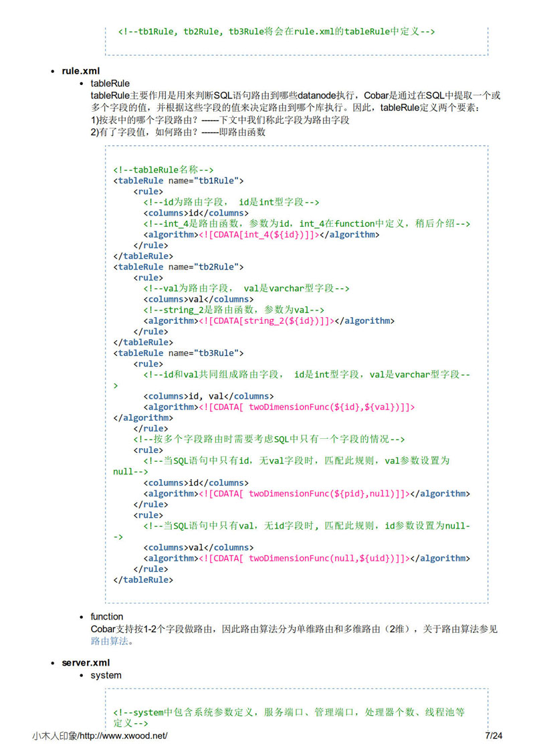Select the function bullet item
The image size is (535, 756).
[106, 616]
